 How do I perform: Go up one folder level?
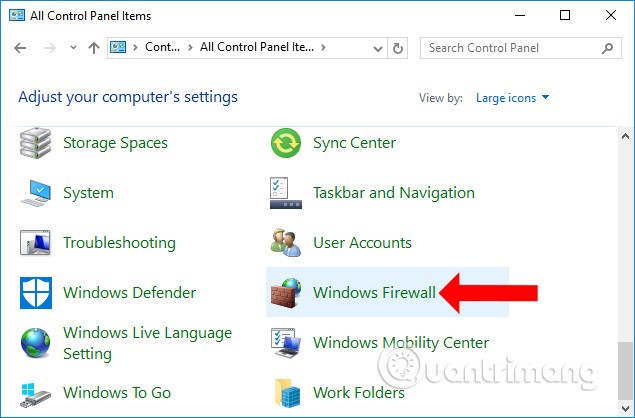point(94,48)
